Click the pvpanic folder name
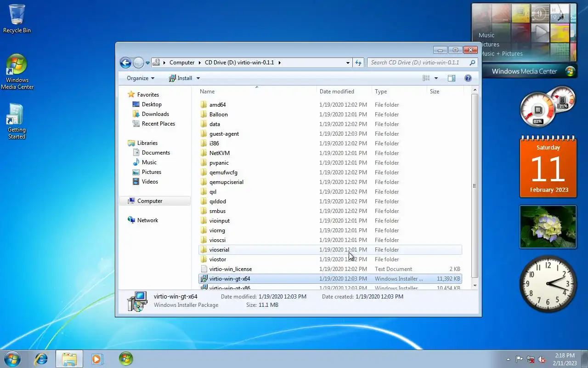 click(x=219, y=163)
